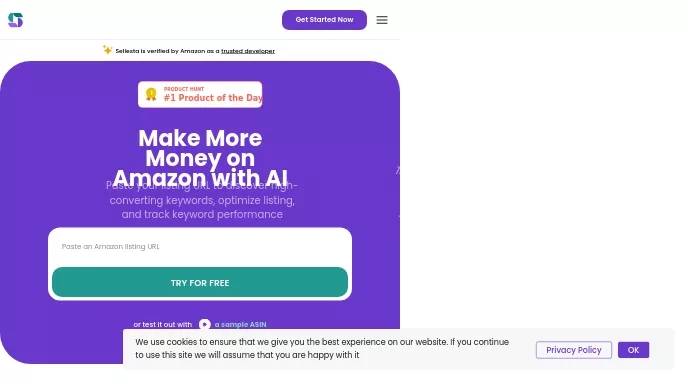The width and height of the screenshot is (683, 384).
Task: Click the yellow sparkle star icon
Action: (107, 50)
